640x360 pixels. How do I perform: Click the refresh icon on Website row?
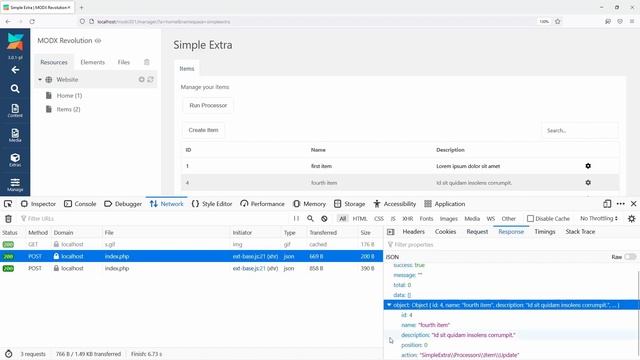151,80
